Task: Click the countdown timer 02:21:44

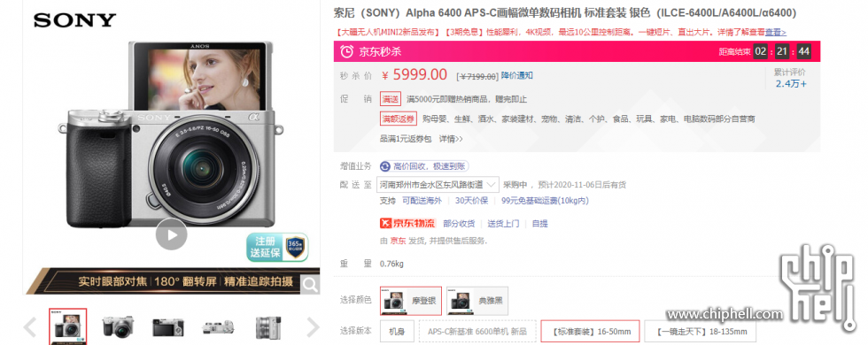Action: tap(782, 51)
